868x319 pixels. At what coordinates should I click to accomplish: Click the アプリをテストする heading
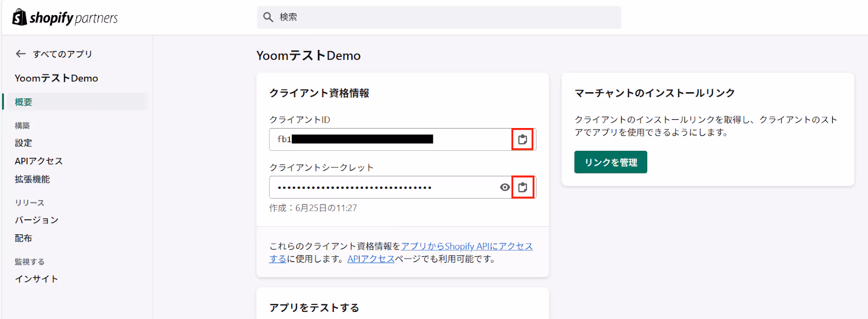(314, 308)
